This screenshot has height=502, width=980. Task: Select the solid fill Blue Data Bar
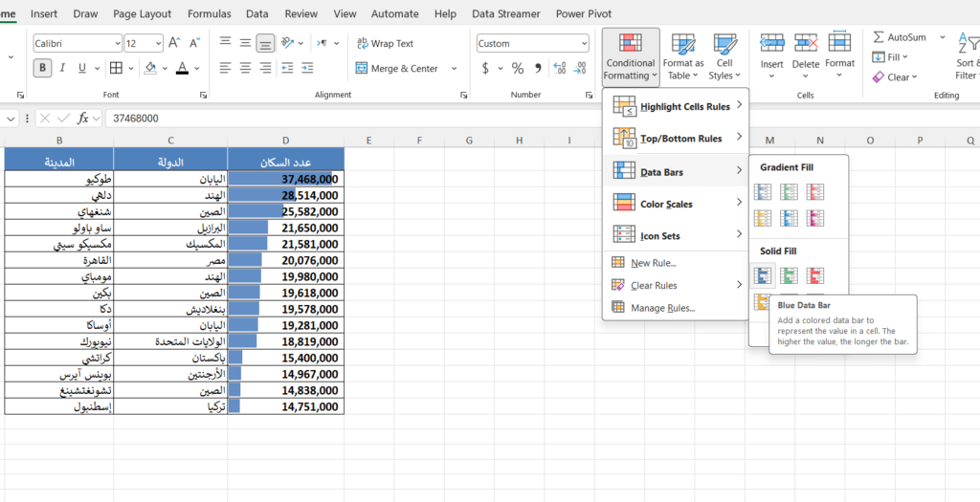coord(763,275)
